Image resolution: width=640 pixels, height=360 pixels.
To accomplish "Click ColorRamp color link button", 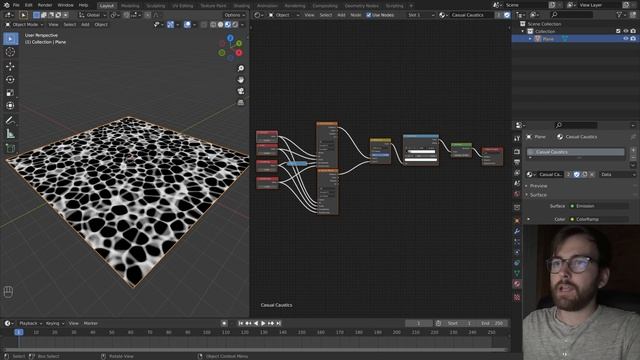I will click(599, 220).
